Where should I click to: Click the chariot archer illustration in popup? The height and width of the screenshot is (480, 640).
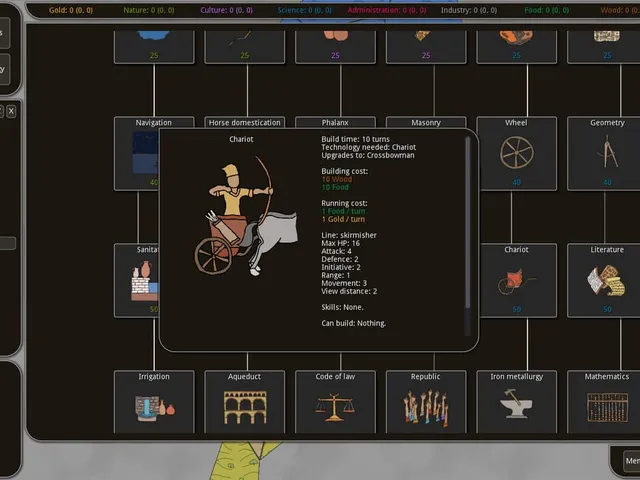tap(246, 215)
